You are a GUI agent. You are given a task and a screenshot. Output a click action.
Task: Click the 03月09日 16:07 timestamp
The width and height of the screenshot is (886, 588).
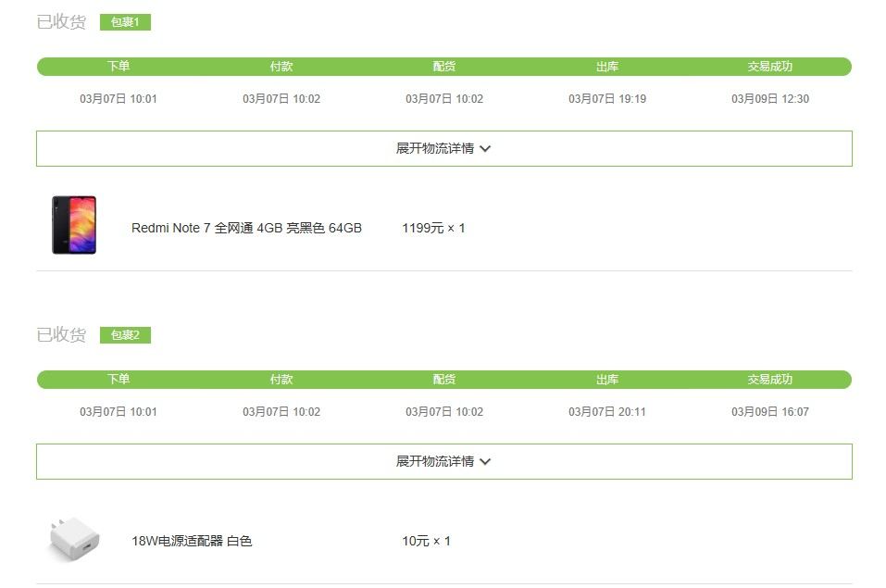coord(770,412)
